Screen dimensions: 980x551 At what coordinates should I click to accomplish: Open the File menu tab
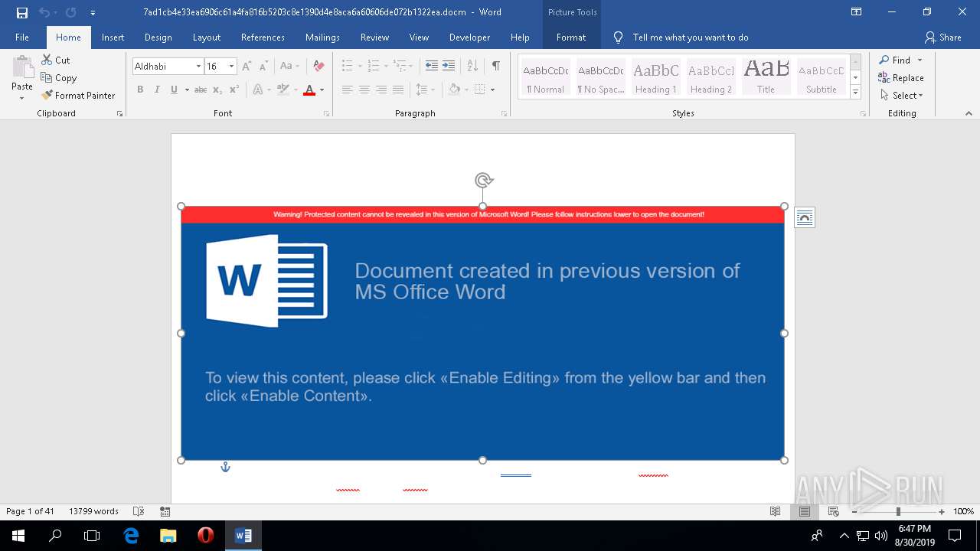[x=22, y=37]
